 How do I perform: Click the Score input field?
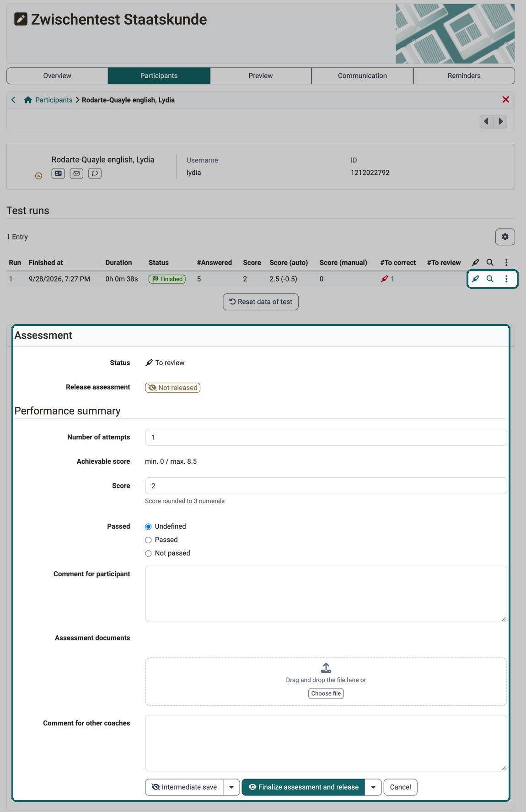pyautogui.click(x=326, y=486)
